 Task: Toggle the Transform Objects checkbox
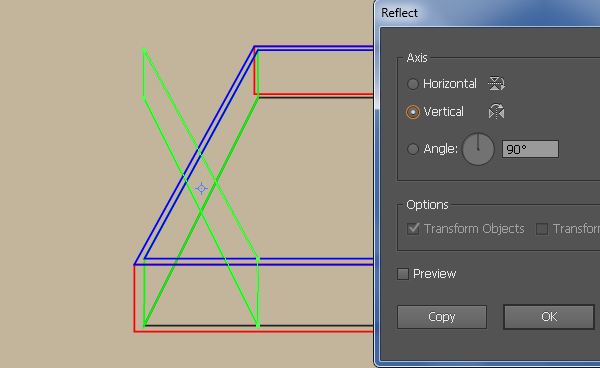[x=413, y=229]
